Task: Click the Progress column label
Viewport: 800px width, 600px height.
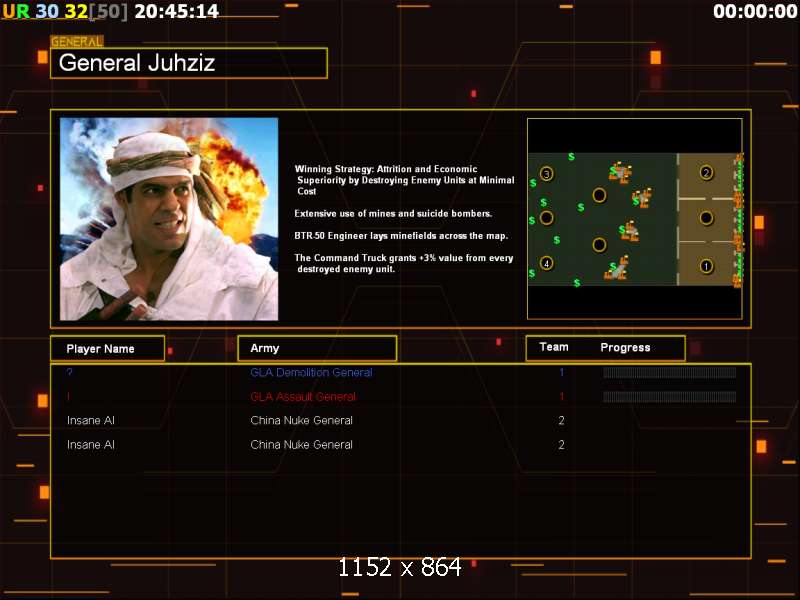Action: click(625, 347)
